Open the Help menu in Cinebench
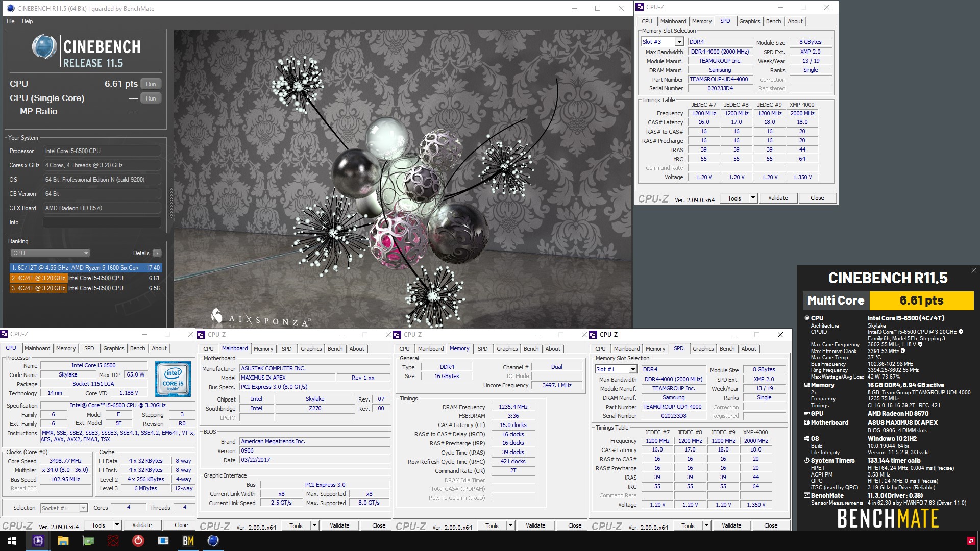Image resolution: width=980 pixels, height=551 pixels. [x=28, y=21]
